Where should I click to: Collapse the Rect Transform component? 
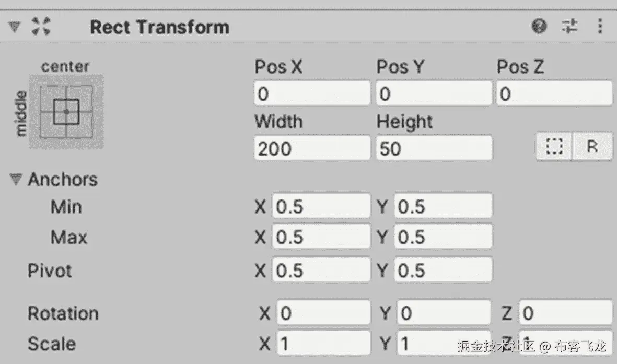[x=15, y=26]
